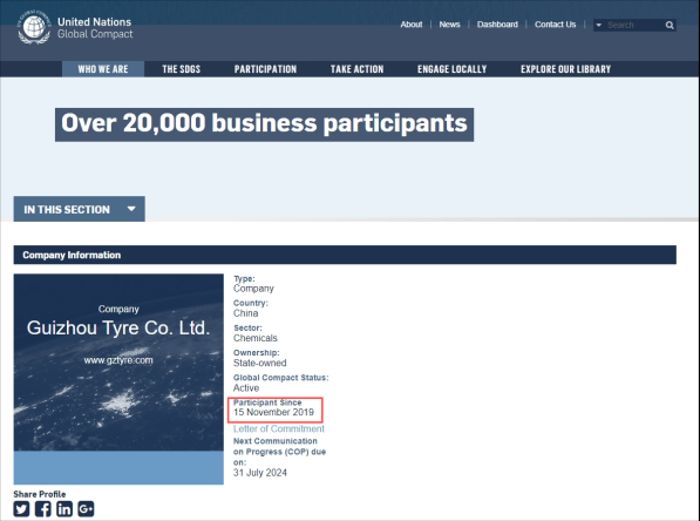This screenshot has width=700, height=521.
Task: Expand the In This Section menu
Action: click(x=79, y=209)
